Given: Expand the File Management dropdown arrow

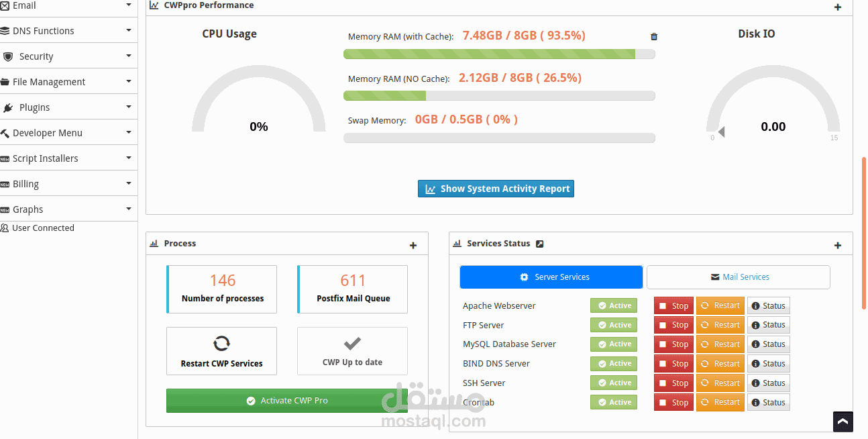Looking at the screenshot, I should pyautogui.click(x=128, y=82).
